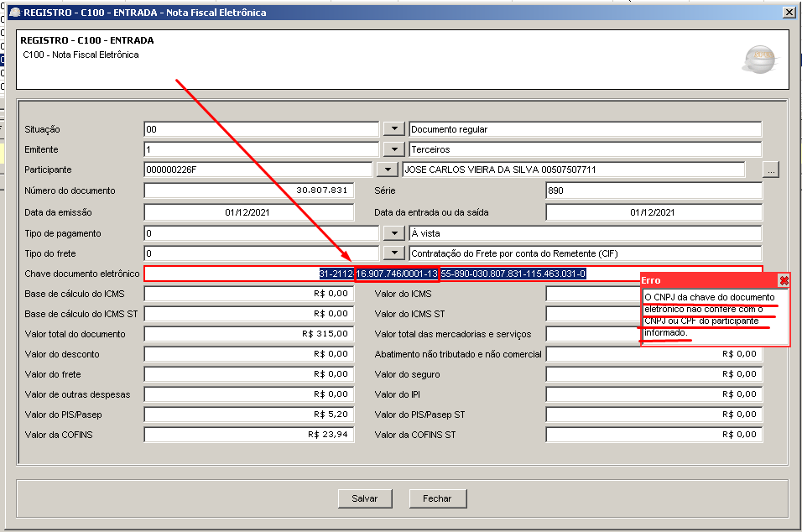This screenshot has width=802, height=532.
Task: Click the Valor do seguro field
Action: coord(654,374)
